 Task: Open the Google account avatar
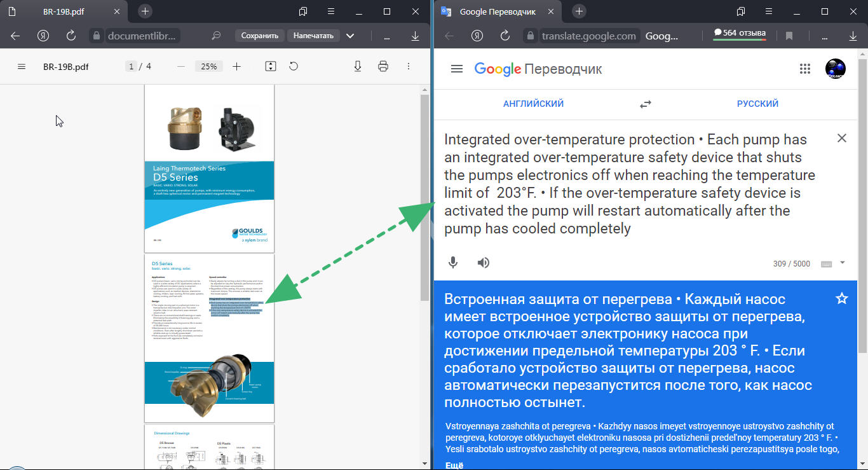coord(836,69)
